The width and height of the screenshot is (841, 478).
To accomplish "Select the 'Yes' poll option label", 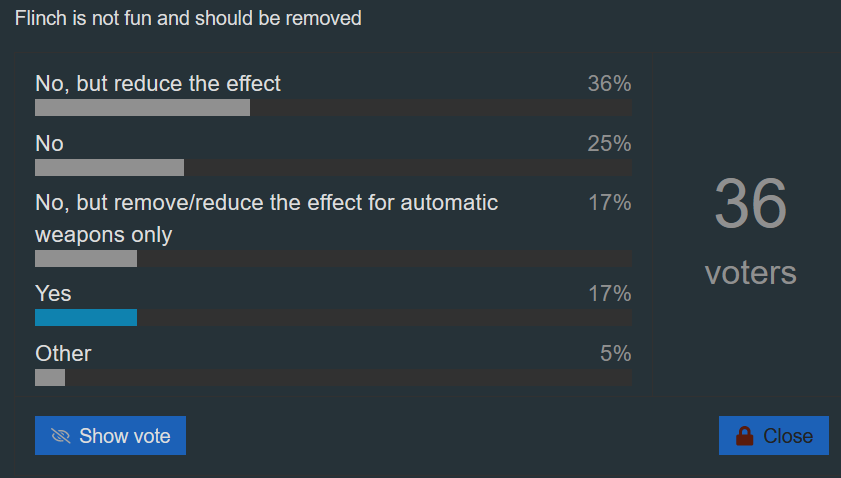I will [x=53, y=293].
